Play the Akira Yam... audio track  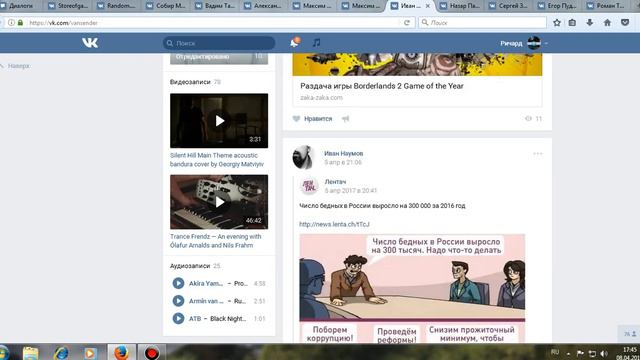point(178,283)
